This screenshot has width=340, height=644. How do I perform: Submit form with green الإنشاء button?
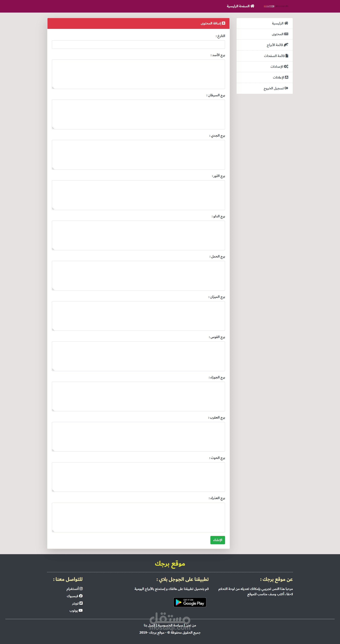click(x=218, y=540)
